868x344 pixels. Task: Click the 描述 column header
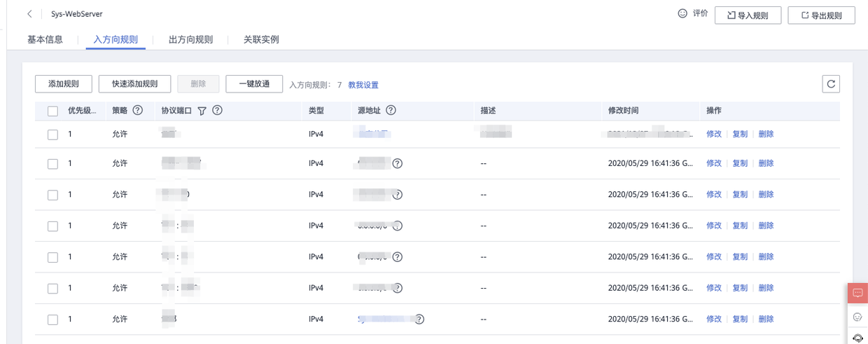coord(488,111)
